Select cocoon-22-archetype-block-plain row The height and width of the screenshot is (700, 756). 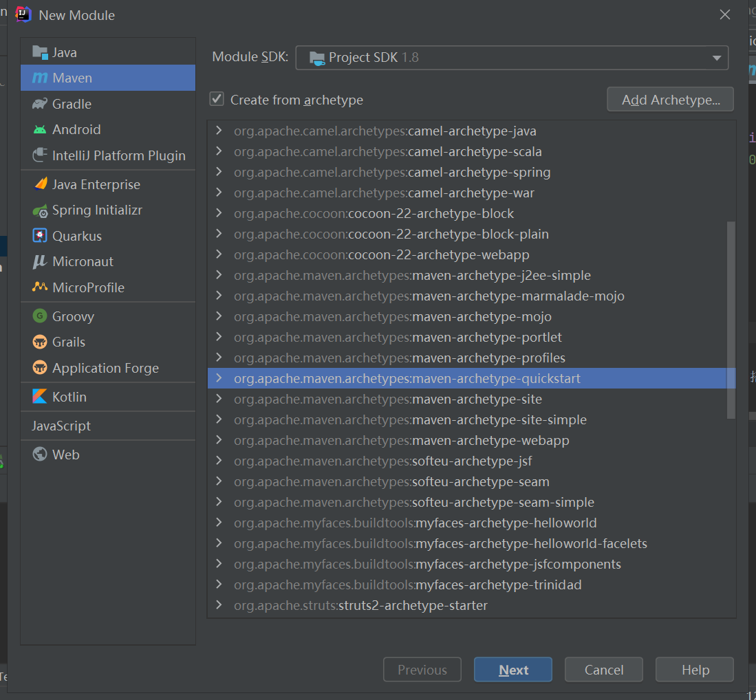(471, 234)
